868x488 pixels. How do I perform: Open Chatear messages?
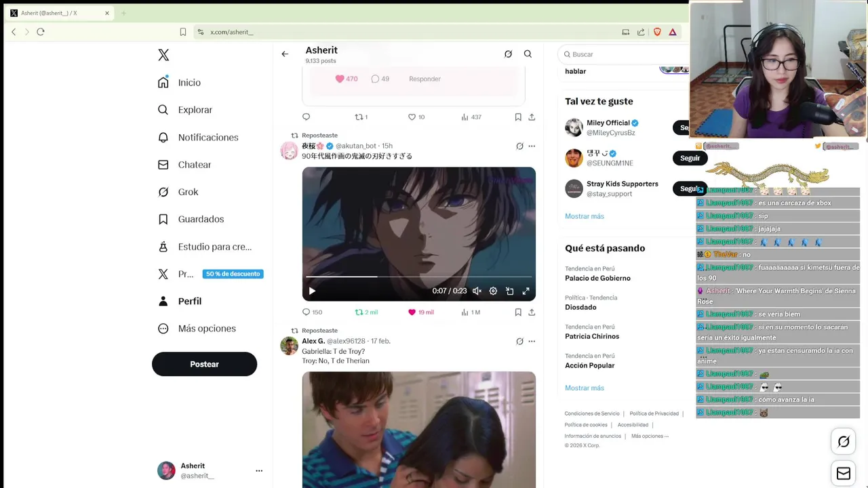click(184, 165)
